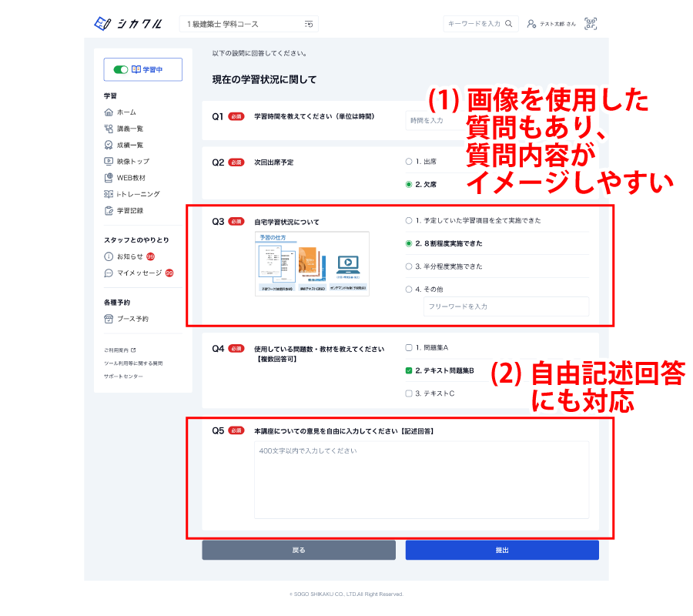Select Q3 option 1. 予定していた学習項目を全て実施できた
The width and height of the screenshot is (693, 616).
point(409,220)
